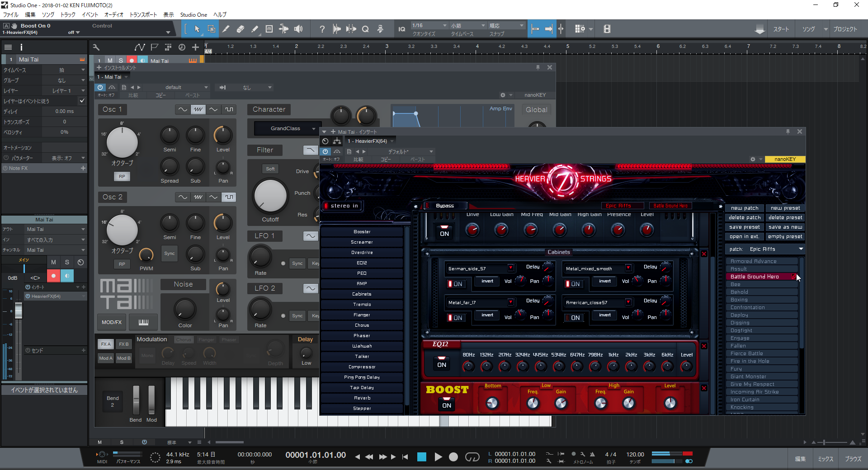
Task: Add the Compressor effect module
Action: point(362,367)
